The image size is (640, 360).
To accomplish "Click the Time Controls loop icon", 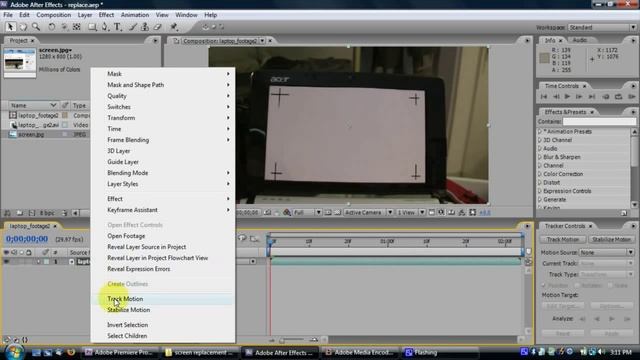I will [618, 97].
